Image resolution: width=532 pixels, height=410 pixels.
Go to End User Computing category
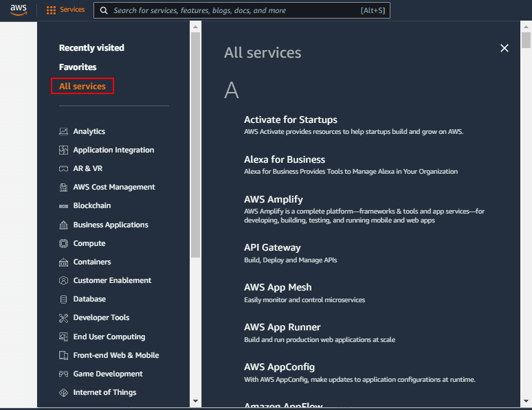[x=109, y=337]
